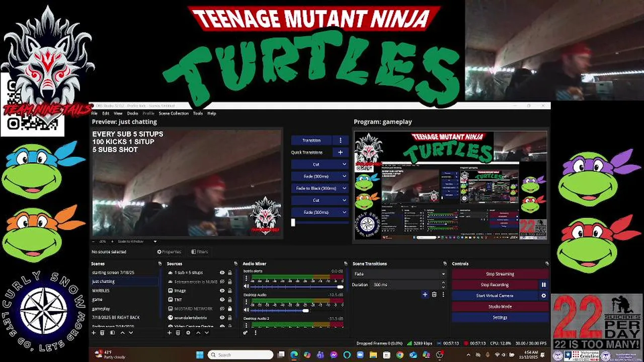The image size is (644, 362).
Task: Click Start Virtual Camera button
Action: [495, 296]
